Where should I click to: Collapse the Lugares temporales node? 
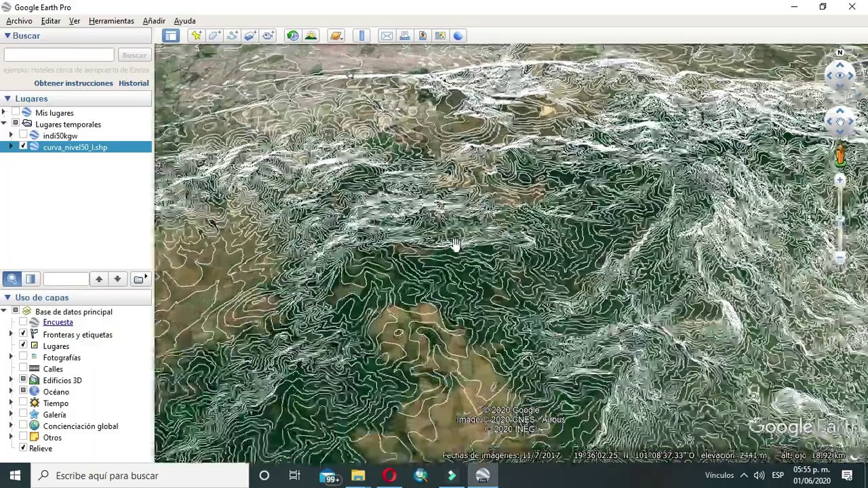(x=4, y=124)
